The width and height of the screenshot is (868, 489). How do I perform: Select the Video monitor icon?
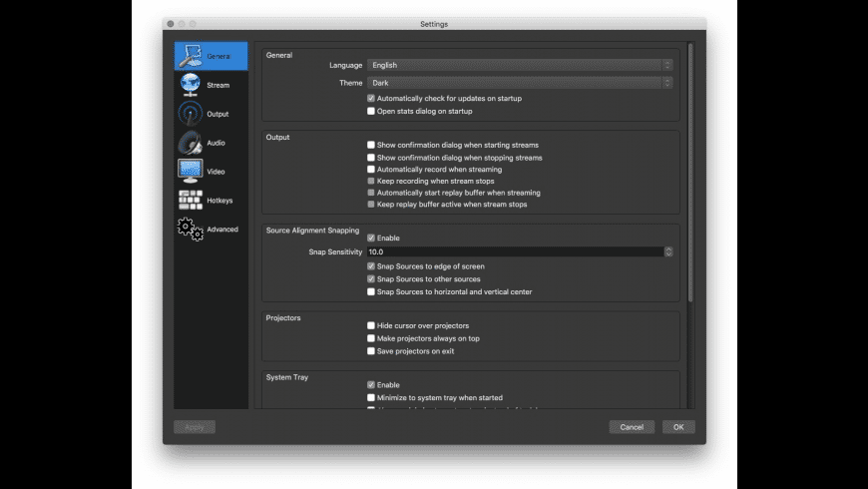190,171
